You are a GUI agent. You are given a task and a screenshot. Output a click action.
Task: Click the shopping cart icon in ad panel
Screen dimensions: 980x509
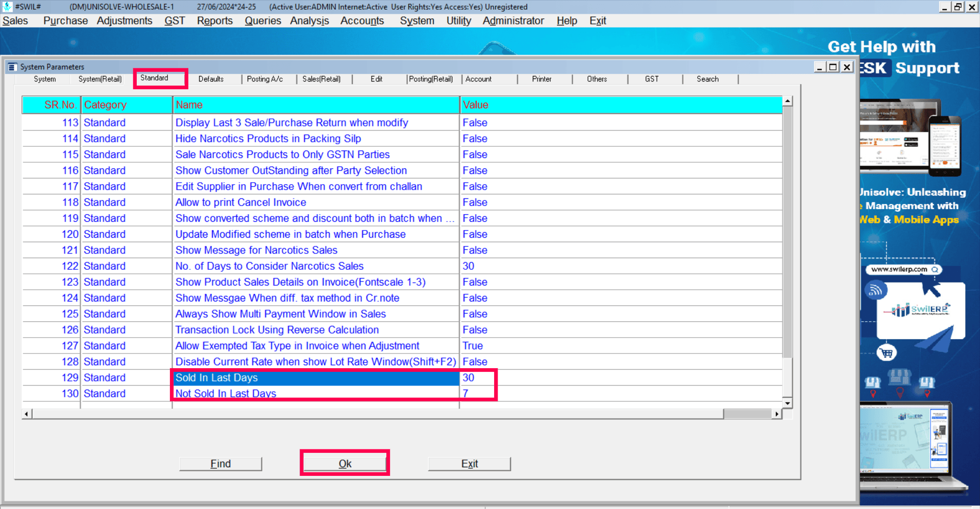(x=887, y=352)
